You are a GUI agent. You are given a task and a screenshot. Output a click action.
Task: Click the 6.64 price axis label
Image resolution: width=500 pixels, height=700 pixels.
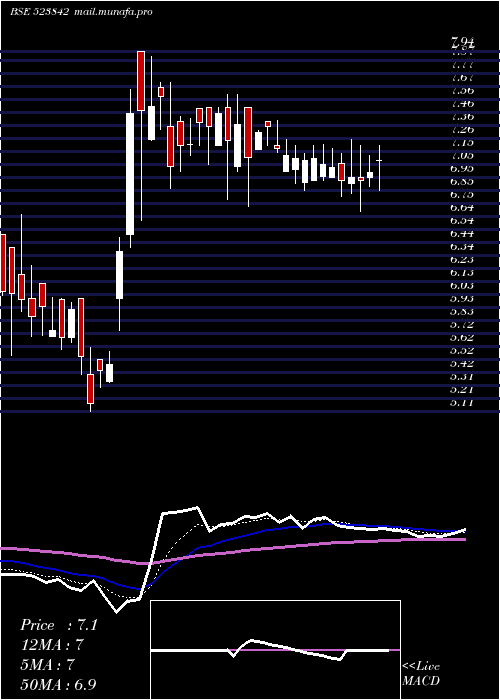tap(462, 208)
